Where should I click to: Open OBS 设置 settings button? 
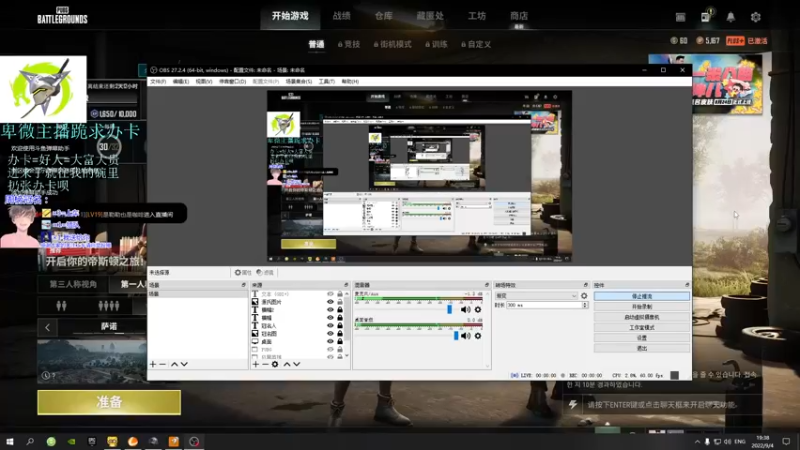[642, 338]
